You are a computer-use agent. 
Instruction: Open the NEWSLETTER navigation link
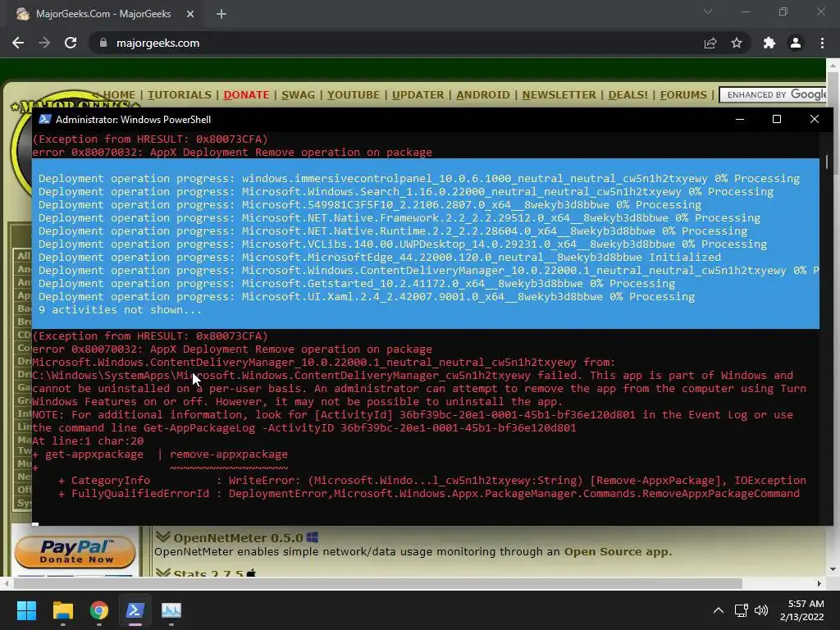point(559,95)
